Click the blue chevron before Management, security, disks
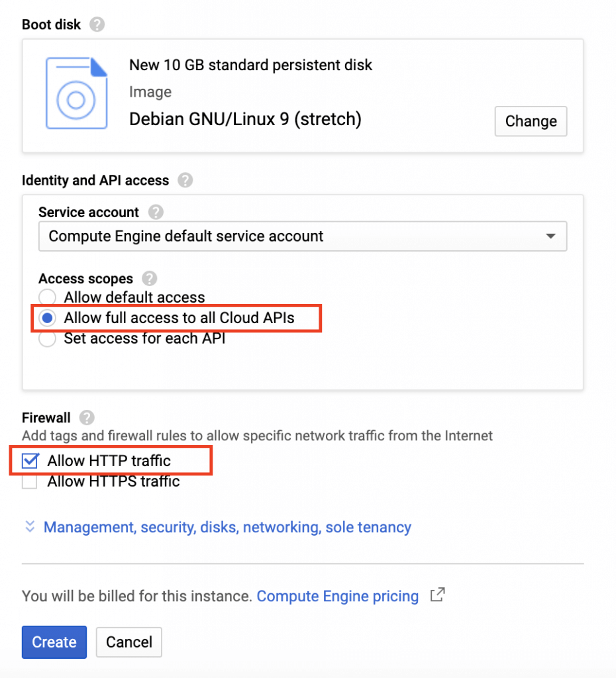Screen dimensions: 616x678 pos(30,526)
